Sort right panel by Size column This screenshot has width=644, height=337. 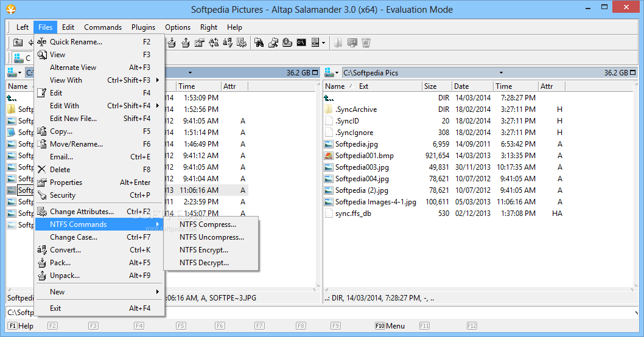click(x=436, y=86)
